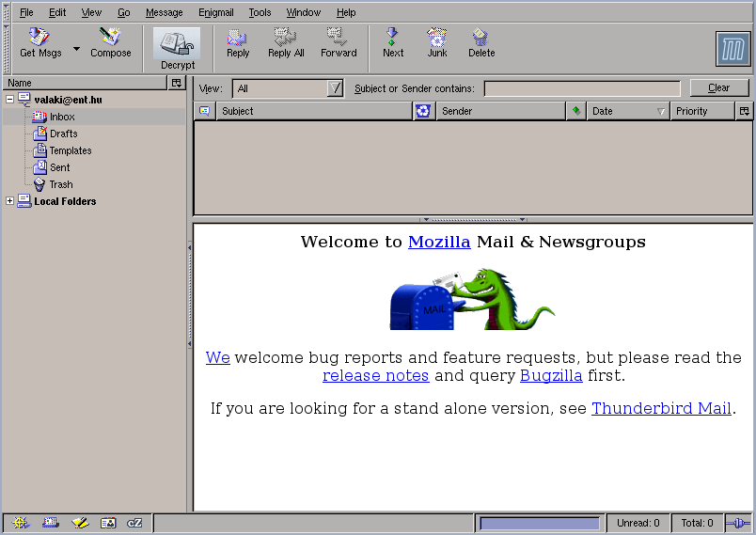The image size is (756, 535).
Task: Click the Total: 0 status text
Action: coord(697,523)
